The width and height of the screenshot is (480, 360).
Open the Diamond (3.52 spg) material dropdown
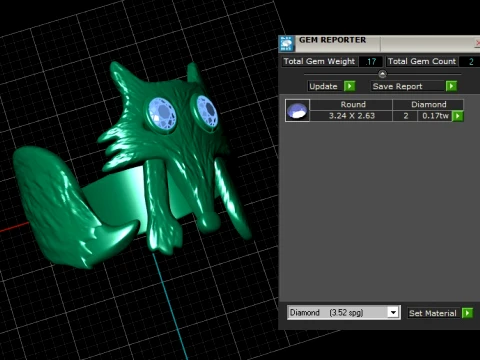pyautogui.click(x=393, y=313)
